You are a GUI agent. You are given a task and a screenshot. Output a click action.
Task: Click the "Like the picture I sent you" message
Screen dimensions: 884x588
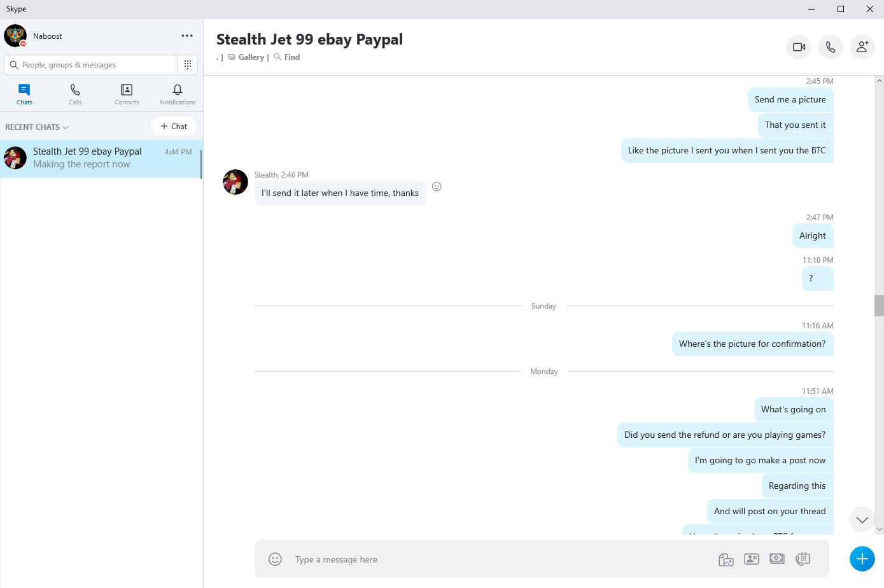click(727, 150)
